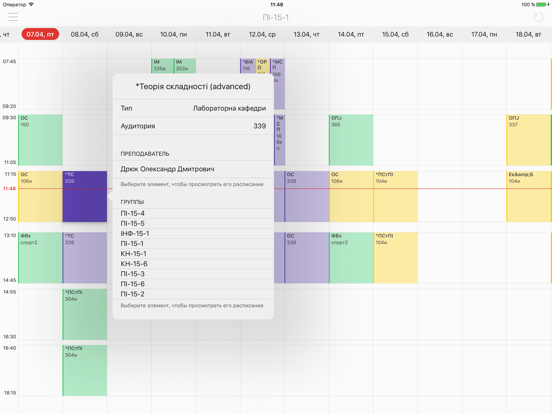Open *ТС 339 lesson at 13:10 on 08.04
The width and height of the screenshot is (552, 414).
point(85,258)
